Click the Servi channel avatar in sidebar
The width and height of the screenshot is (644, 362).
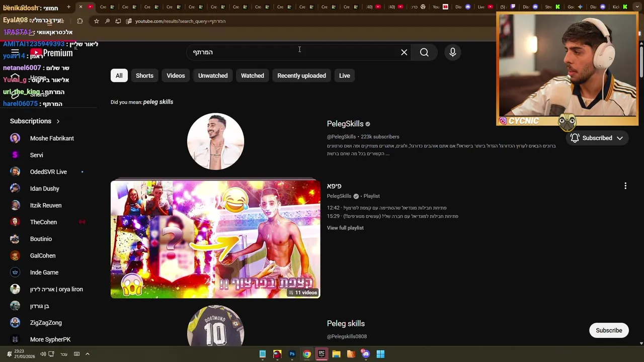[x=15, y=155]
